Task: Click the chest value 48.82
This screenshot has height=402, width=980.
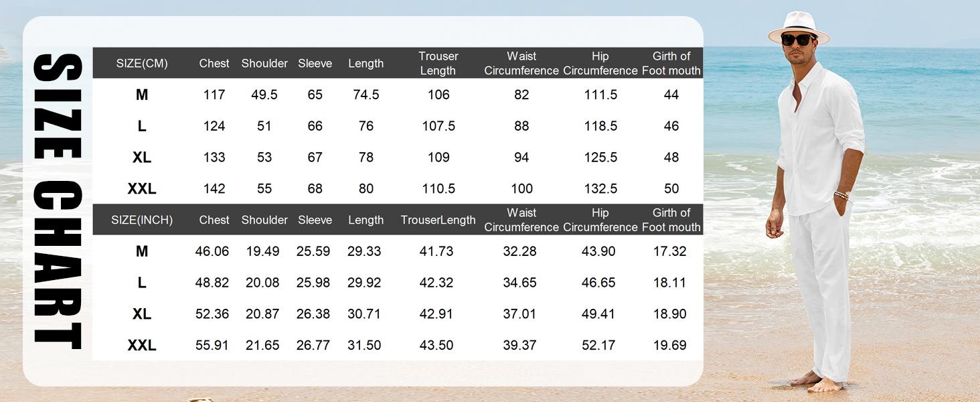Action: tap(212, 283)
